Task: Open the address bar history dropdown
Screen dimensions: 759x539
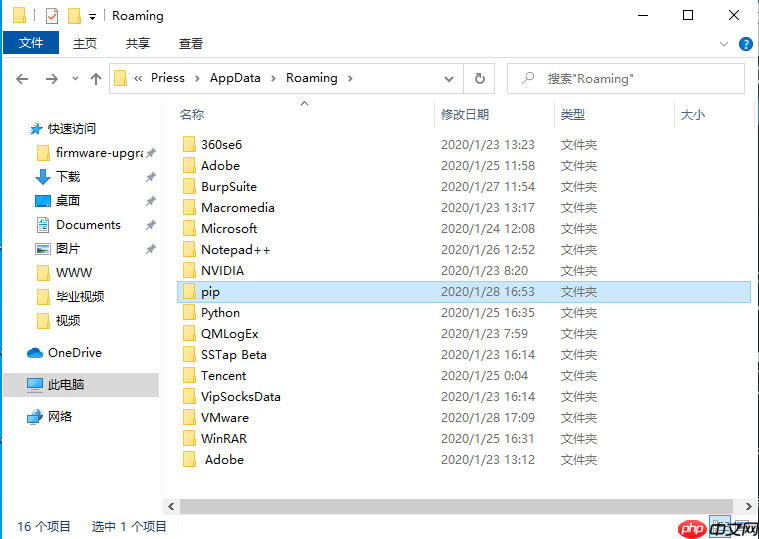Action: [449, 79]
